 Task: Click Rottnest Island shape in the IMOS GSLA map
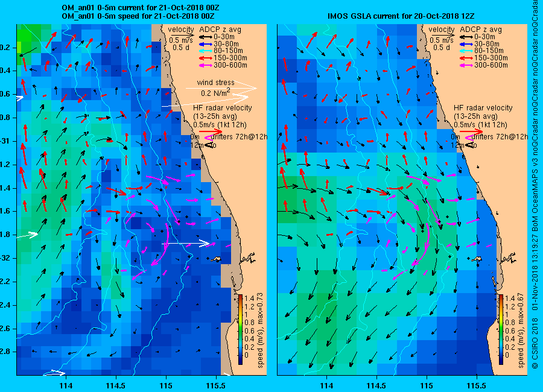click(477, 258)
